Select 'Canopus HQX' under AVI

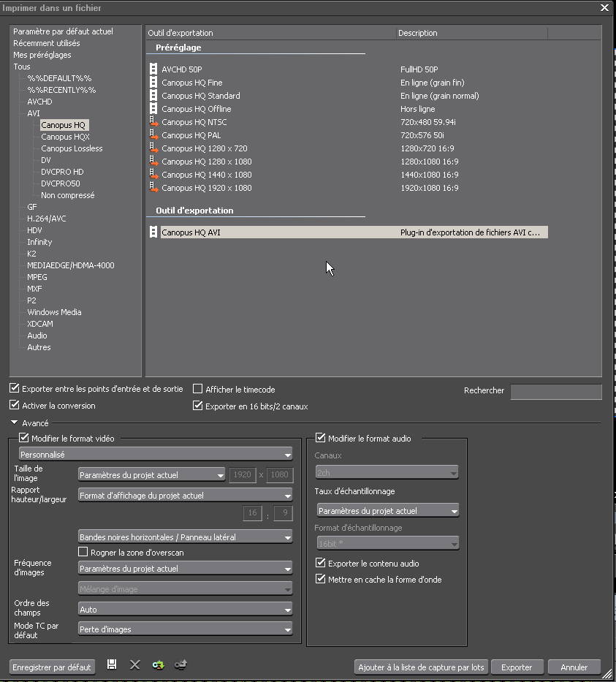[65, 137]
